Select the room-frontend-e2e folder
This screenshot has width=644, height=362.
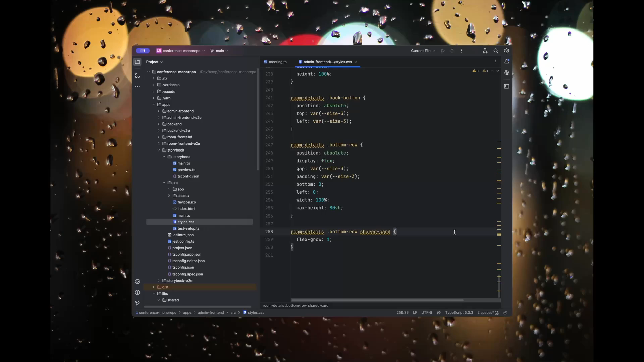(x=181, y=144)
